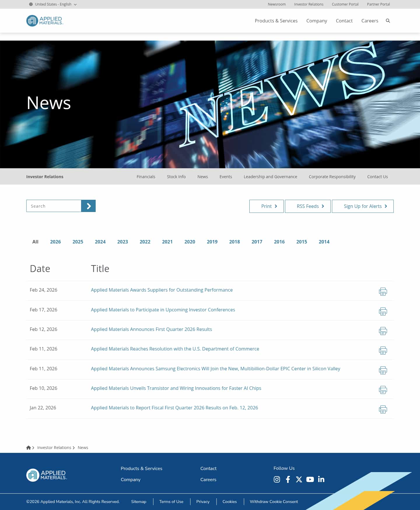Open Leadership and Governance
This screenshot has width=420, height=510.
[270, 177]
